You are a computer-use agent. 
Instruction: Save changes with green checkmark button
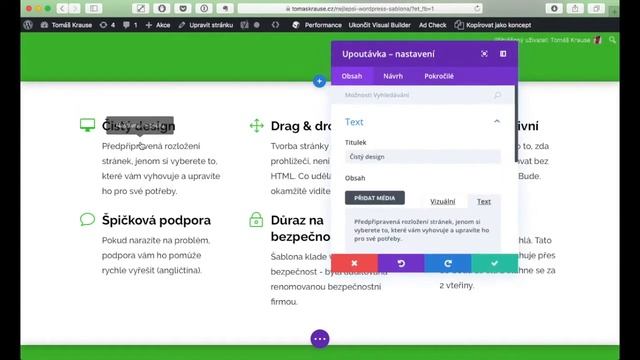[495, 263]
